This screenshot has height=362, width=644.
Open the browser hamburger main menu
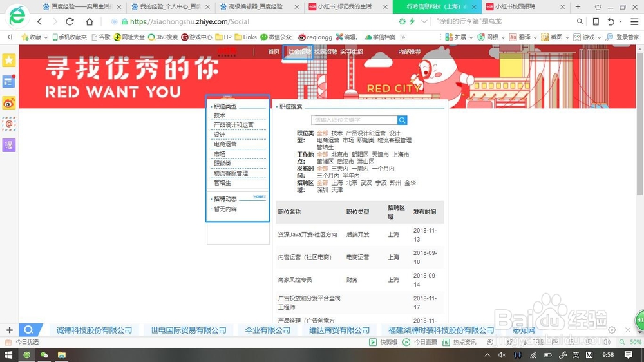click(x=634, y=21)
